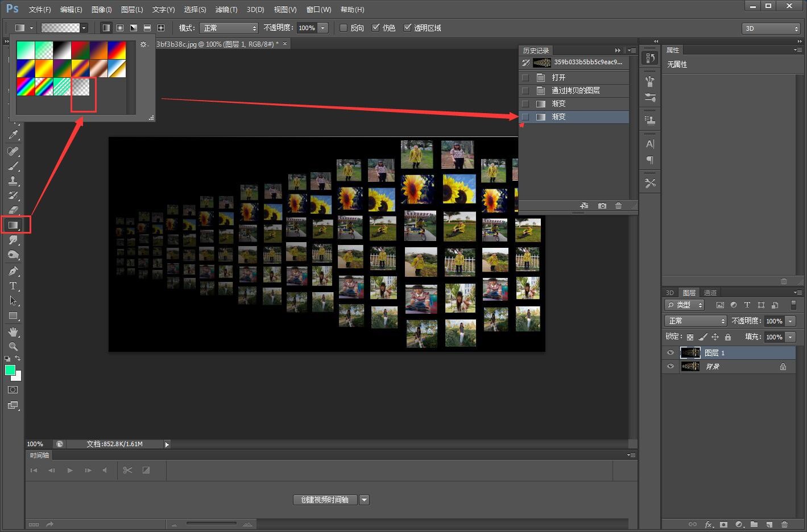Image resolution: width=807 pixels, height=532 pixels.
Task: Split clip with scissors in timeline
Action: pos(127,470)
